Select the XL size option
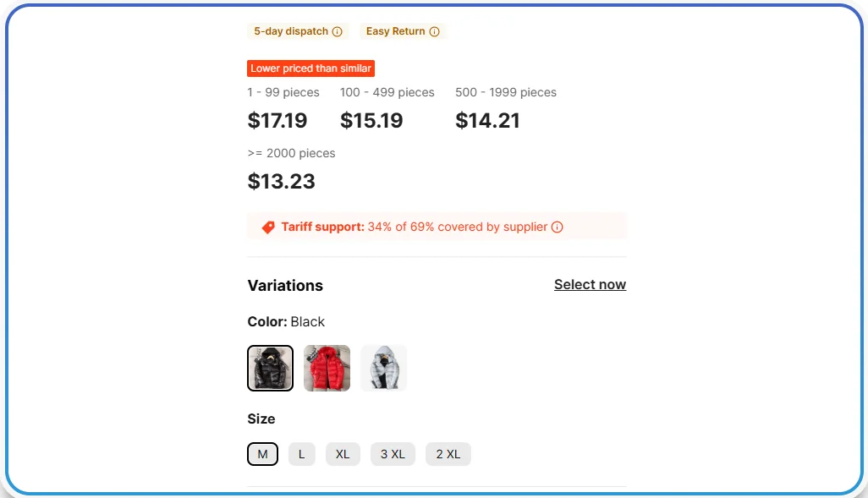The image size is (868, 498). (343, 454)
